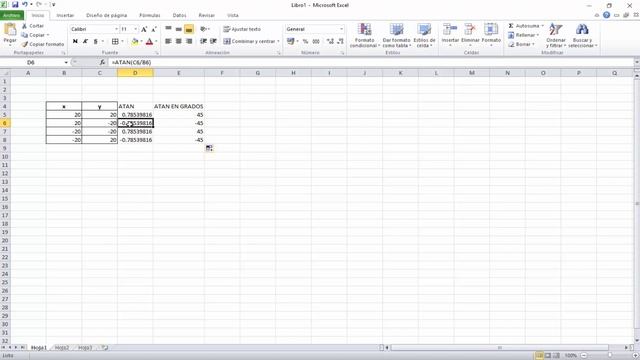Screen dimensions: 640x360
Task: Open the font size 11 dropdown
Action: (136, 29)
